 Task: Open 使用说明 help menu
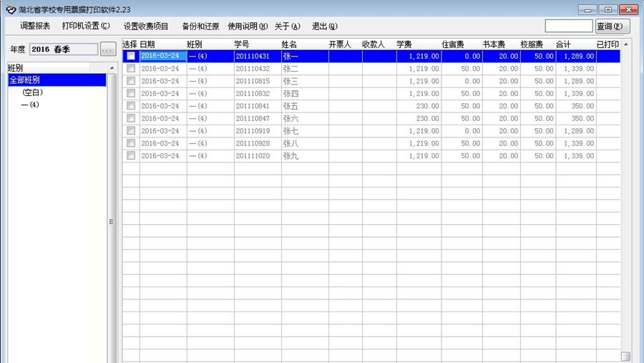tap(247, 26)
